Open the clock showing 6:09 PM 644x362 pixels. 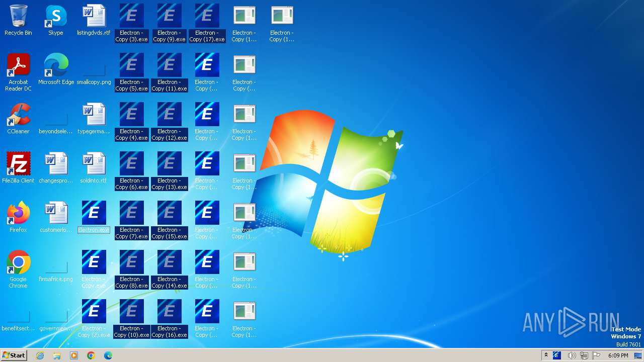[618, 355]
